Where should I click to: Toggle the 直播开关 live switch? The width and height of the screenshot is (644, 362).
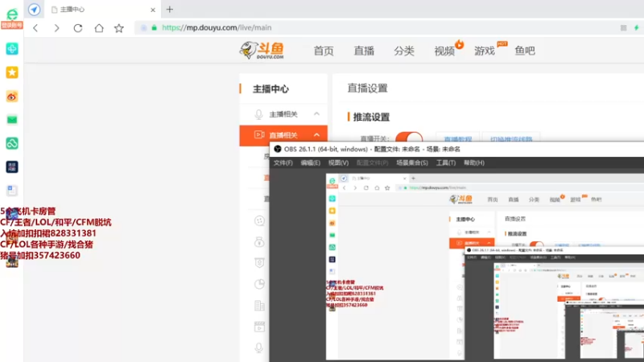(409, 138)
